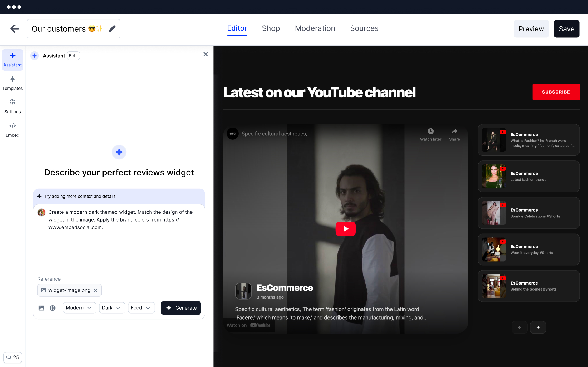Screen dimensions: 588x367
Task: Open the Templates sidebar panel
Action: point(12,83)
